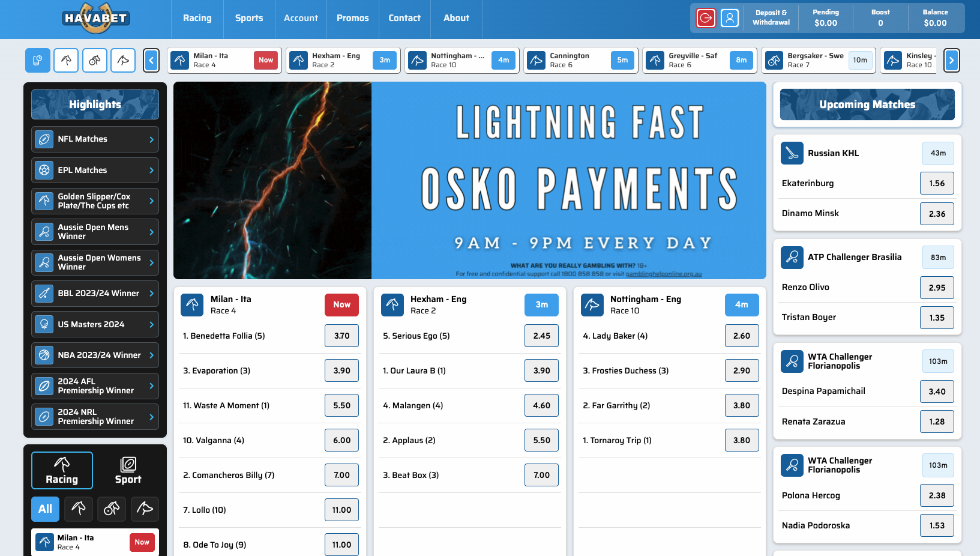The width and height of the screenshot is (980, 556).
Task: Click the US Masters 2024 golf icon
Action: coord(44,324)
